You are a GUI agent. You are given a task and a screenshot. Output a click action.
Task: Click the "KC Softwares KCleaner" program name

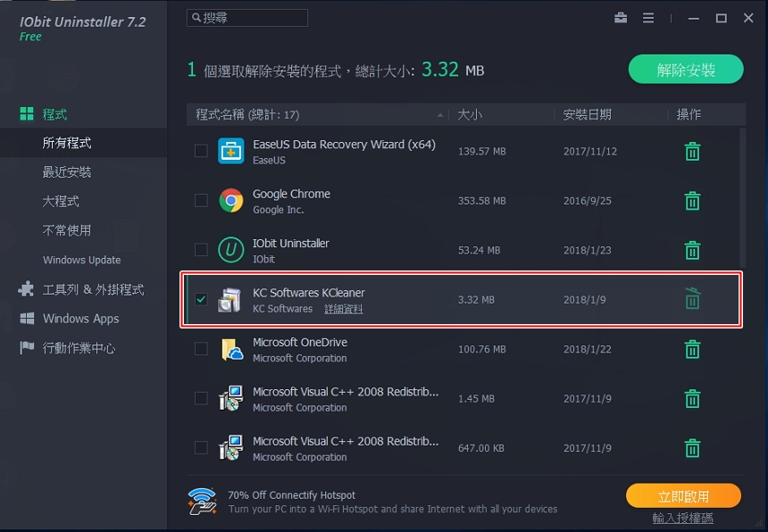(x=309, y=293)
